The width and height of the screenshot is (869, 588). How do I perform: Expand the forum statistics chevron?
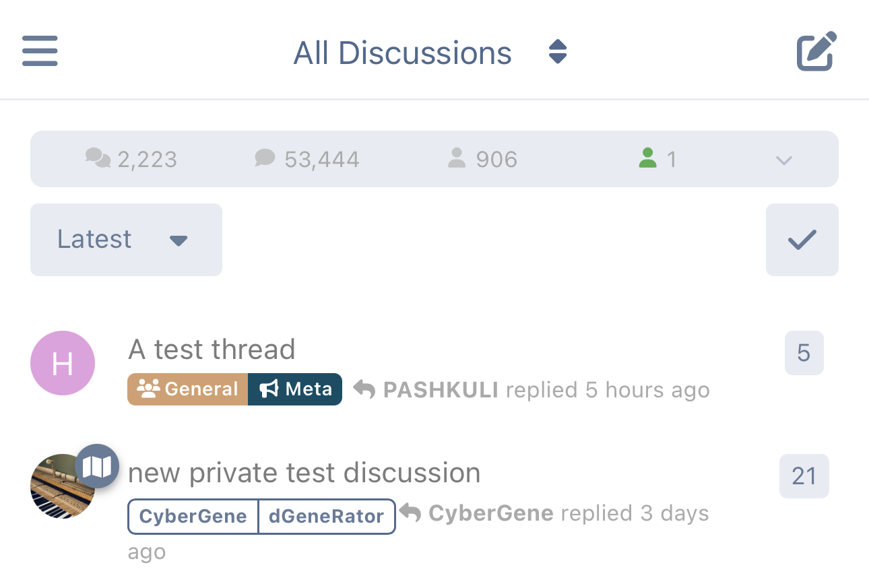[783, 160]
